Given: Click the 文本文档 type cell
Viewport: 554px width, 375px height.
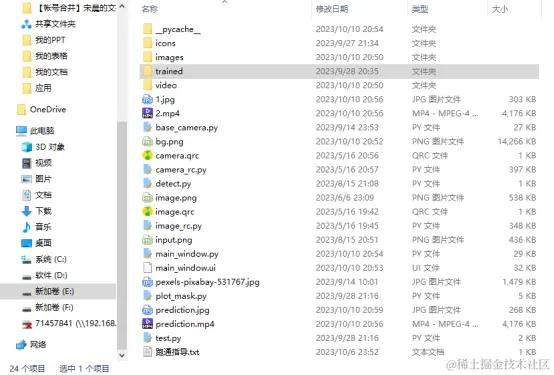Looking at the screenshot, I should coord(428,352).
